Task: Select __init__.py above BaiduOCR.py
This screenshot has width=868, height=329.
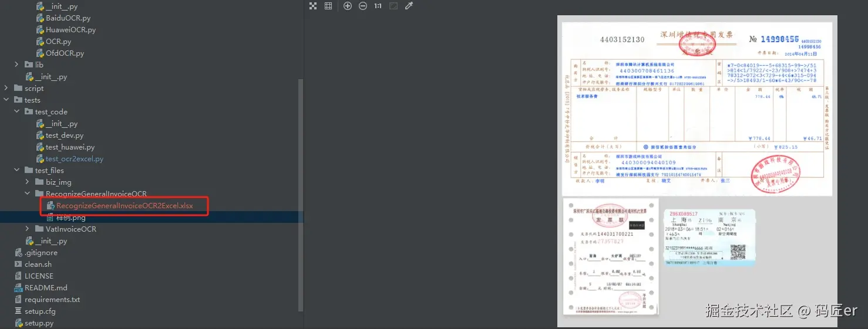Action: pyautogui.click(x=62, y=6)
